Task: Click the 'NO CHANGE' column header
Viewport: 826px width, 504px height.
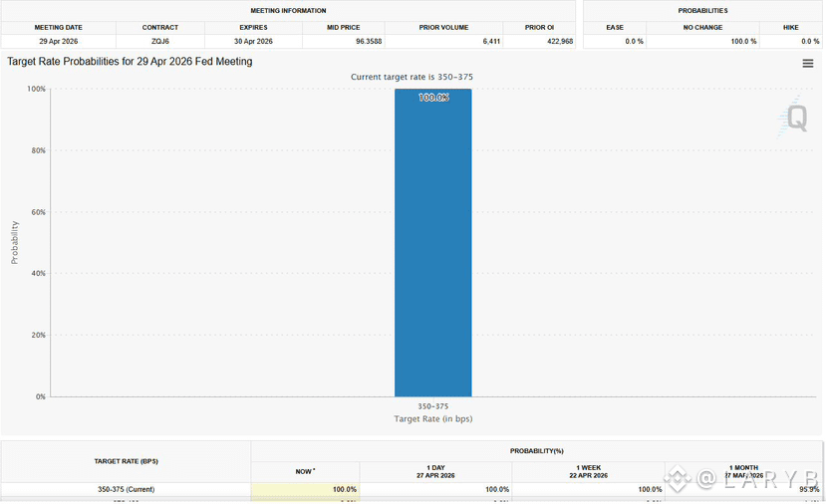Action: click(x=702, y=27)
